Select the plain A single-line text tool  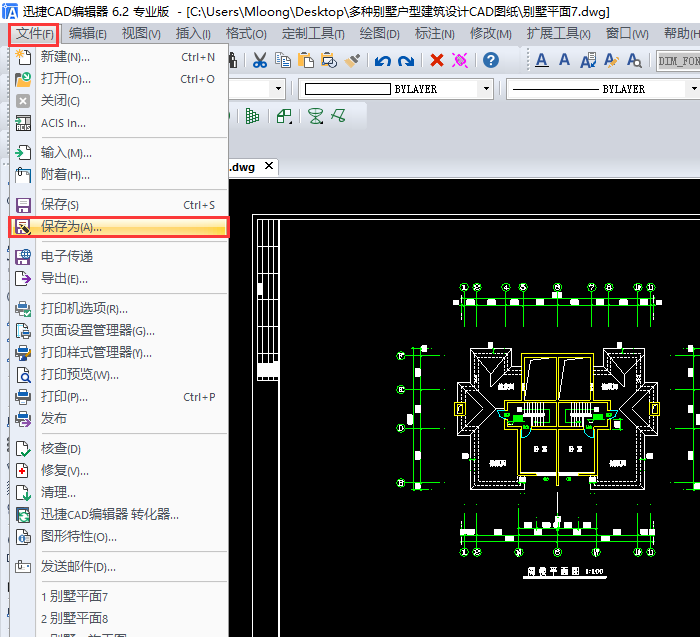[x=564, y=59]
